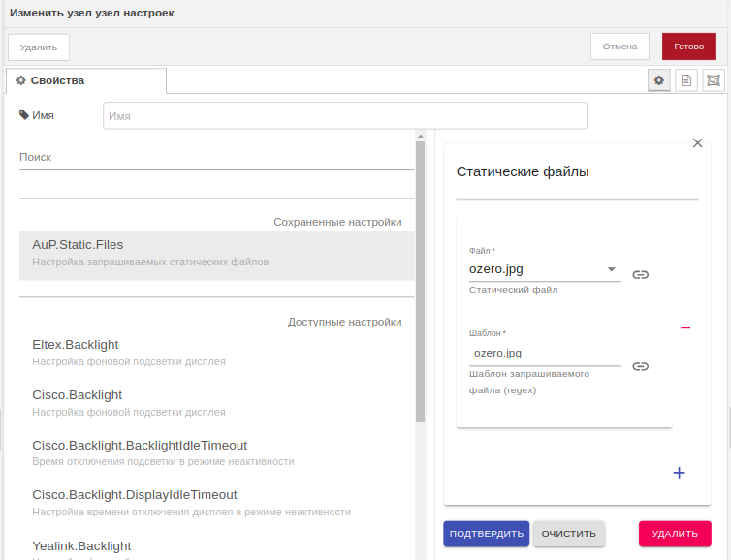
Task: Click link icon beside template field
Action: (640, 366)
